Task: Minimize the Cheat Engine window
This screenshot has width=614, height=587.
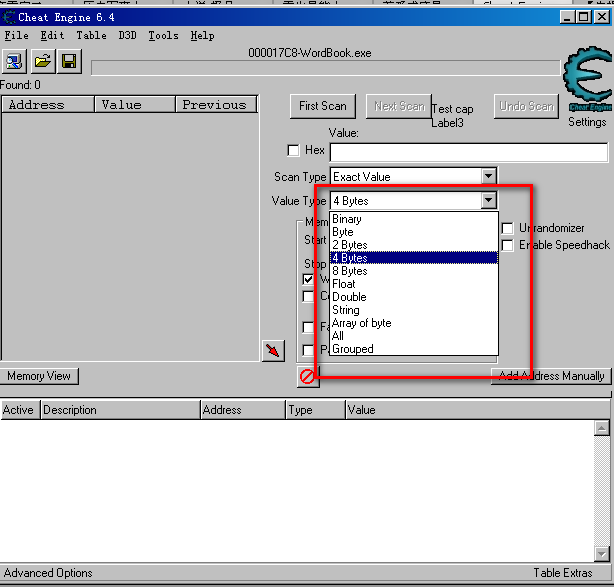Action: (567, 17)
